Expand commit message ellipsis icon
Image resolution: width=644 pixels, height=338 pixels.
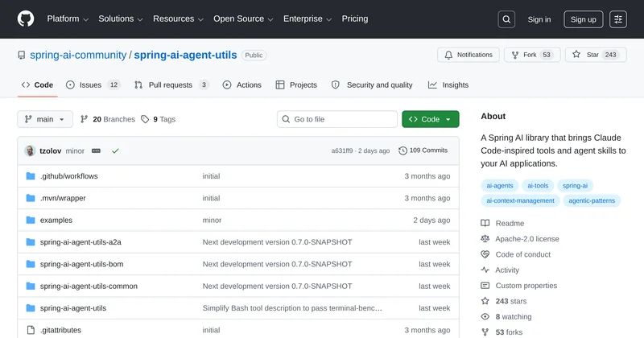pos(96,150)
